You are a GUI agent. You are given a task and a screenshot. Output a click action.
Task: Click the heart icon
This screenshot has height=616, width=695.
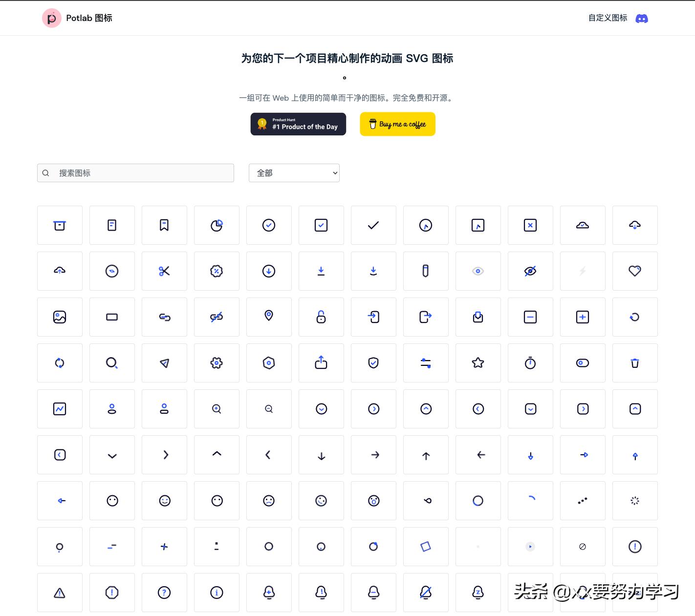(x=635, y=271)
